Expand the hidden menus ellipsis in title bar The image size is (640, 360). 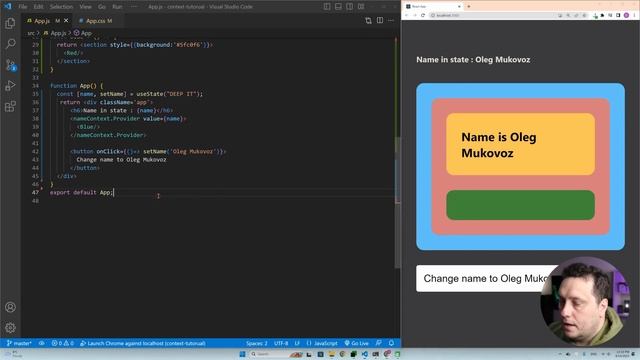134,7
